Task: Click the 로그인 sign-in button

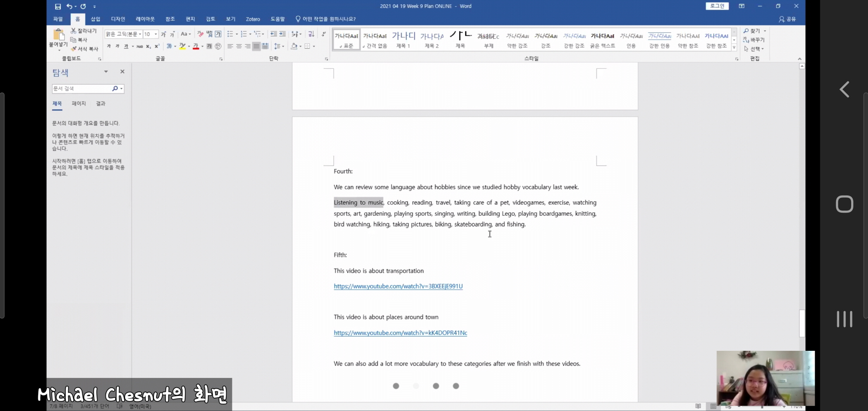Action: pos(717,6)
